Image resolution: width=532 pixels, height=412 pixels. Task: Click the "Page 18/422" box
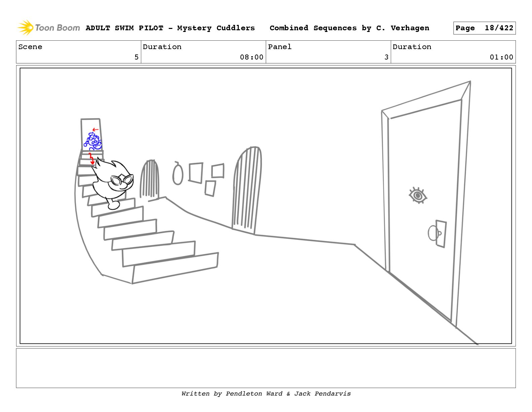click(x=484, y=28)
